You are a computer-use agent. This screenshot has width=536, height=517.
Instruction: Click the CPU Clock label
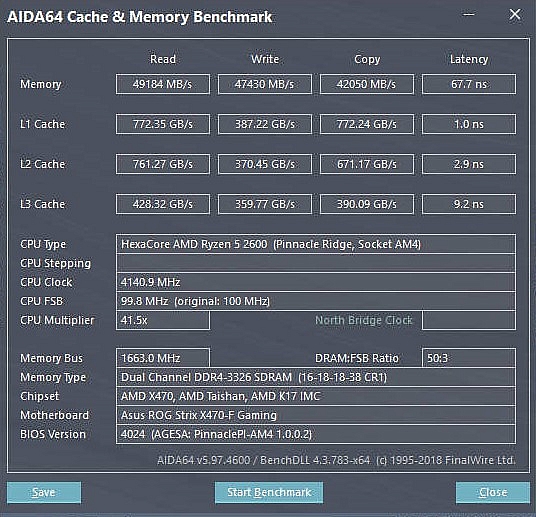pyautogui.click(x=46, y=282)
